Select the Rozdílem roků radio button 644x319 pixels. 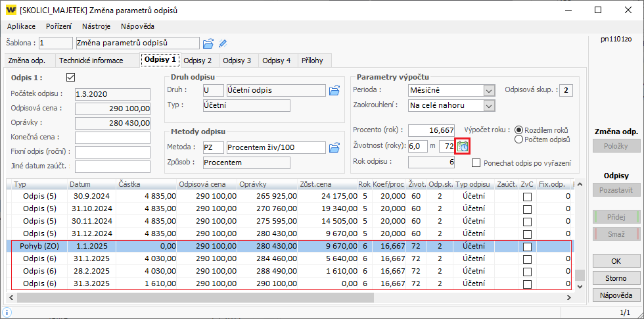(x=519, y=130)
